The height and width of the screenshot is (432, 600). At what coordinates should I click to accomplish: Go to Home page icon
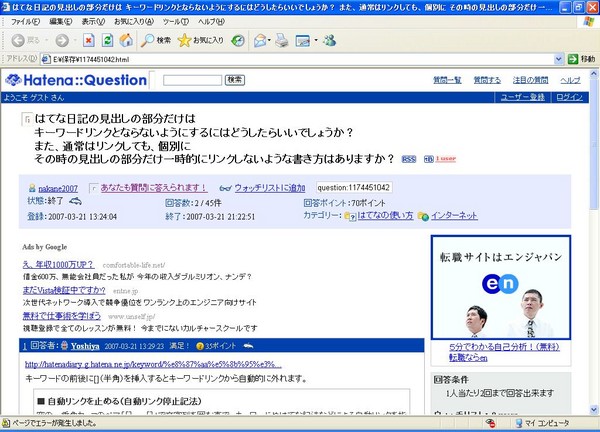click(126, 40)
